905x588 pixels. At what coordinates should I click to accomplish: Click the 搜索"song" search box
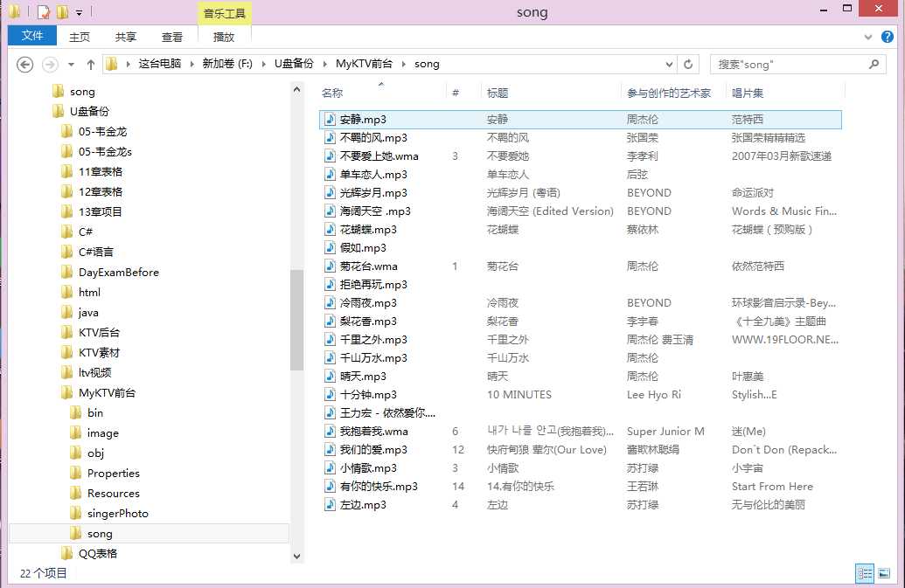coord(792,65)
